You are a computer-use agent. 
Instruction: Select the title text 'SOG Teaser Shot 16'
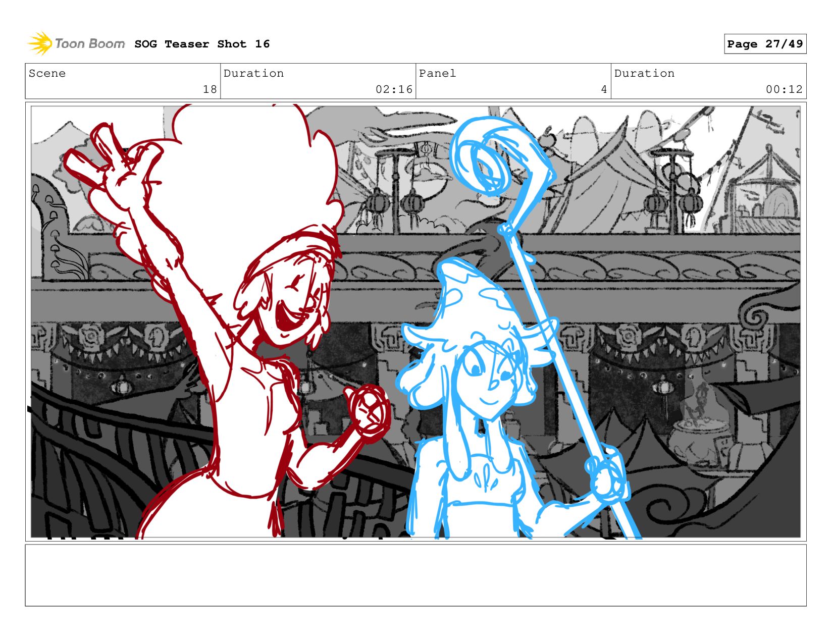(x=202, y=44)
